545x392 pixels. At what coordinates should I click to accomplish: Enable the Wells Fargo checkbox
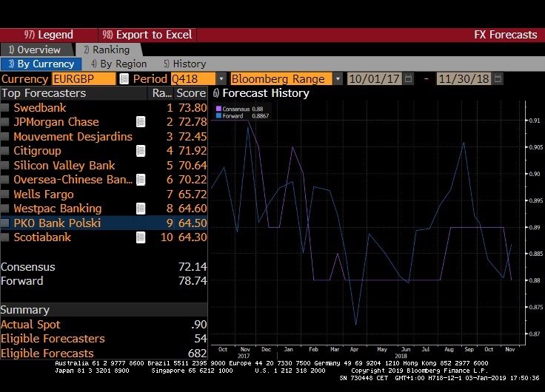pos(6,195)
